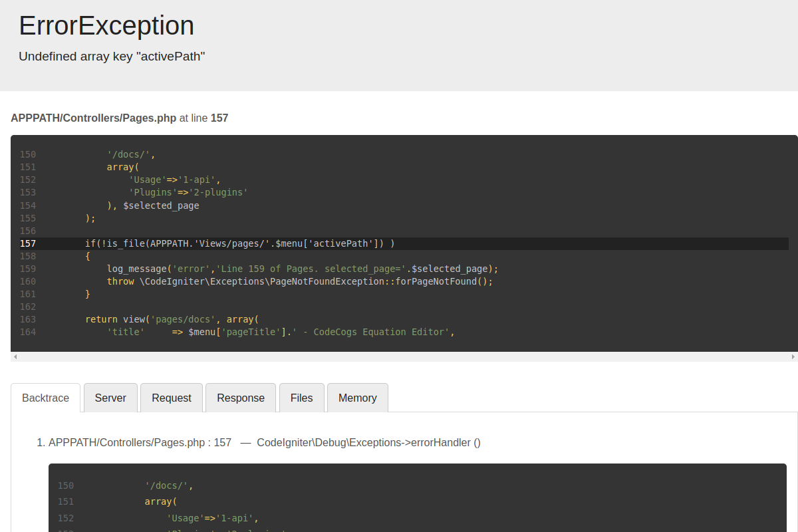Screen dimensions: 798x532
Task: Select the Files tab
Action: 301,398
